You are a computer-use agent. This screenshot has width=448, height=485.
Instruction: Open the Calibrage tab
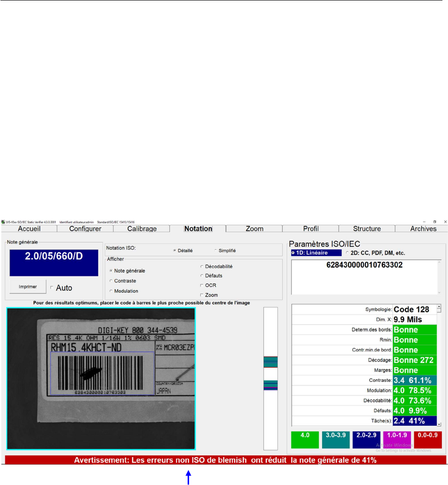coord(142,229)
